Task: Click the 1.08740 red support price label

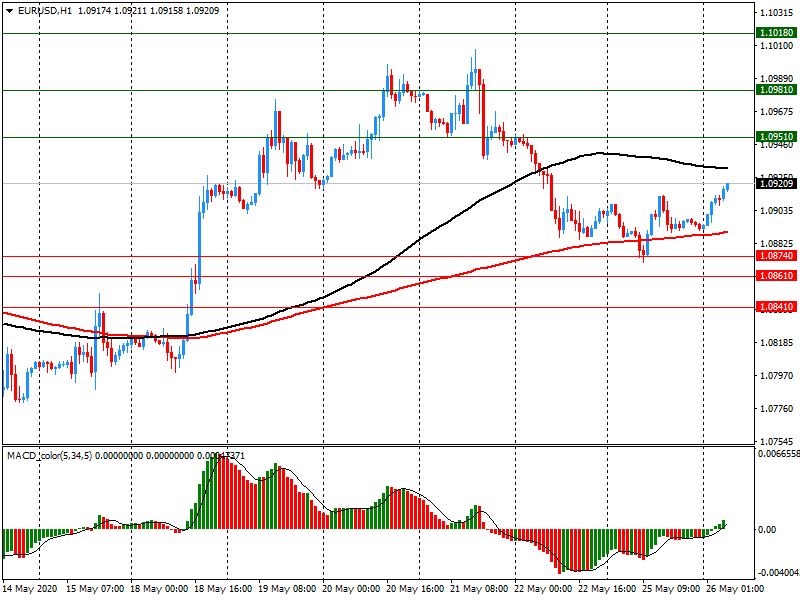Action: point(776,256)
